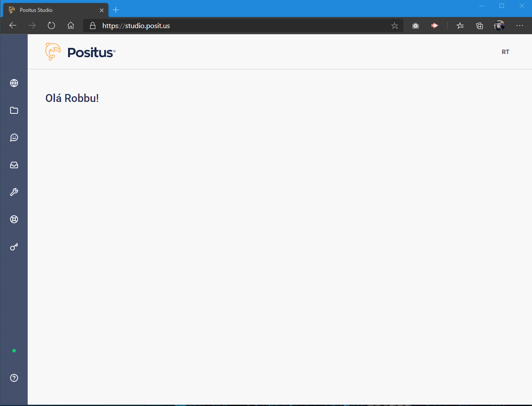Minimize the browser window
The width and height of the screenshot is (532, 406).
481,6
